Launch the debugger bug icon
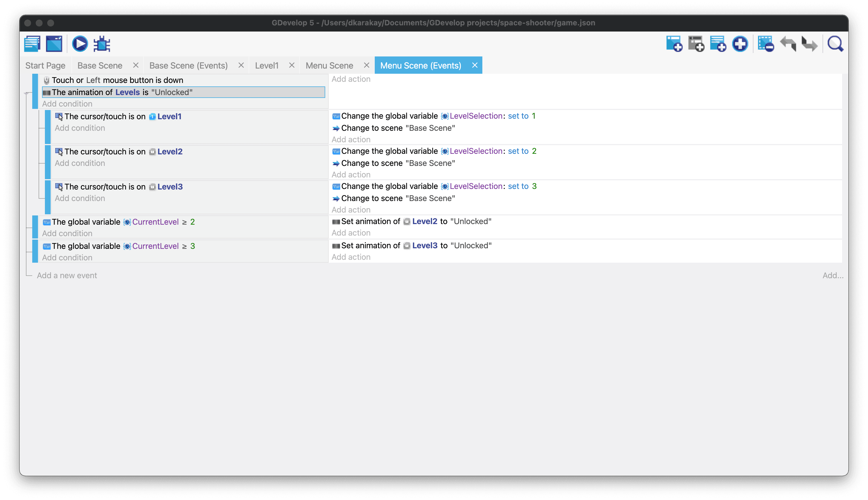868x500 pixels. 102,44
